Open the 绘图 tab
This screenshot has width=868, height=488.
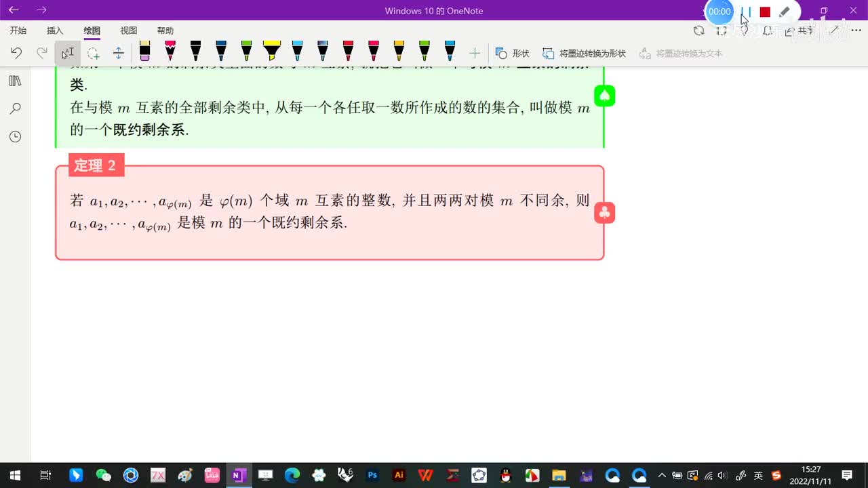[92, 30]
